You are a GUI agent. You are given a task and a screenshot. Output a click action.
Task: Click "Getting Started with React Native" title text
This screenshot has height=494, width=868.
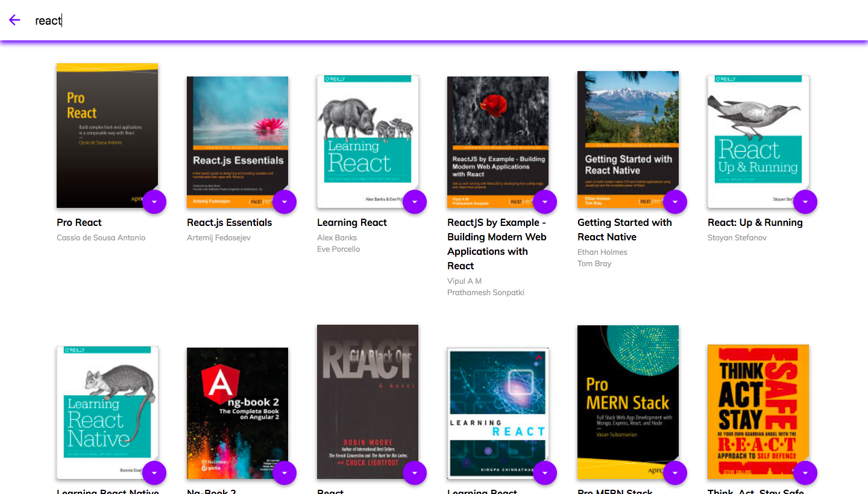[x=624, y=230]
